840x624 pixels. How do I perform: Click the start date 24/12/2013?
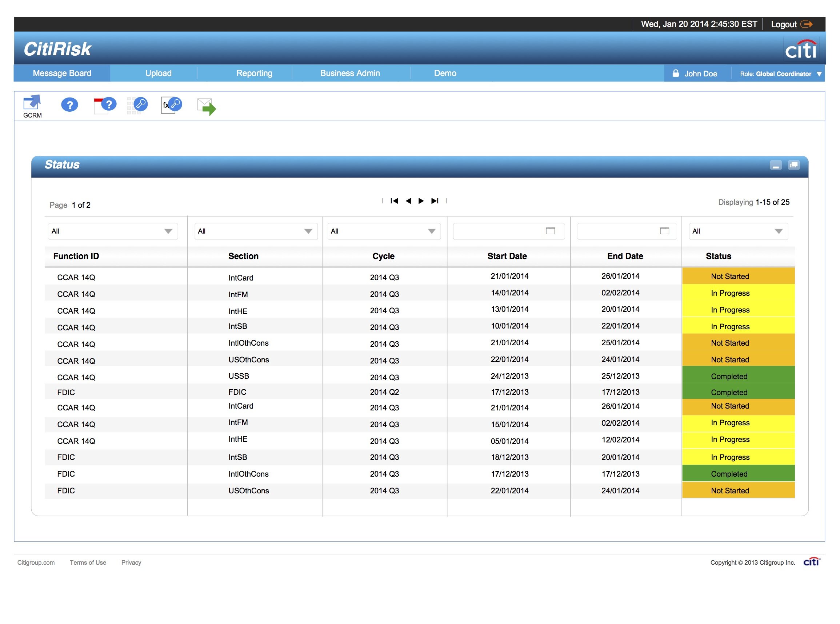[x=510, y=376]
